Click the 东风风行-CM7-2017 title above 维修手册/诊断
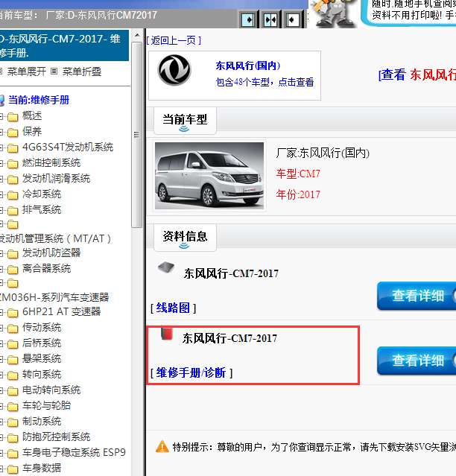Viewport: 456px width, 476px height. tap(229, 338)
